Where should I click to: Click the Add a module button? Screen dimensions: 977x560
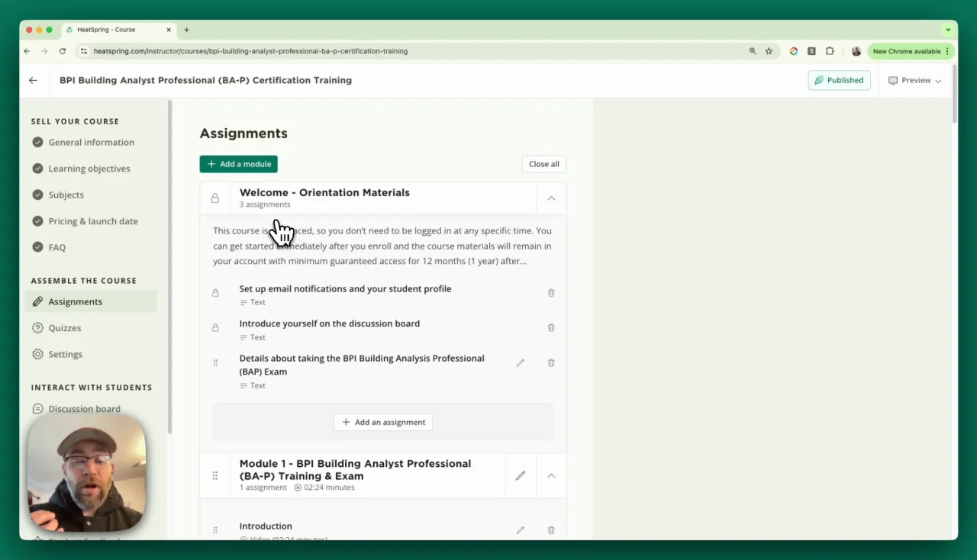coord(238,164)
